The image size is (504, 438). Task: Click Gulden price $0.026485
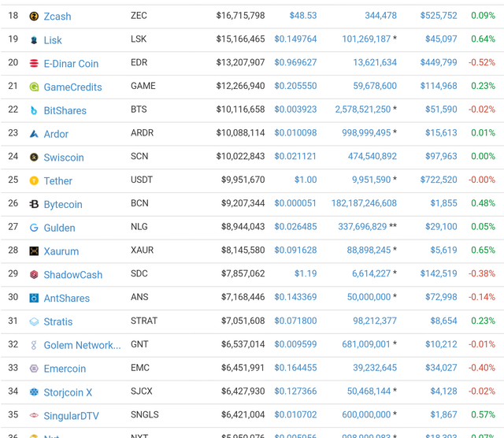pos(295,227)
